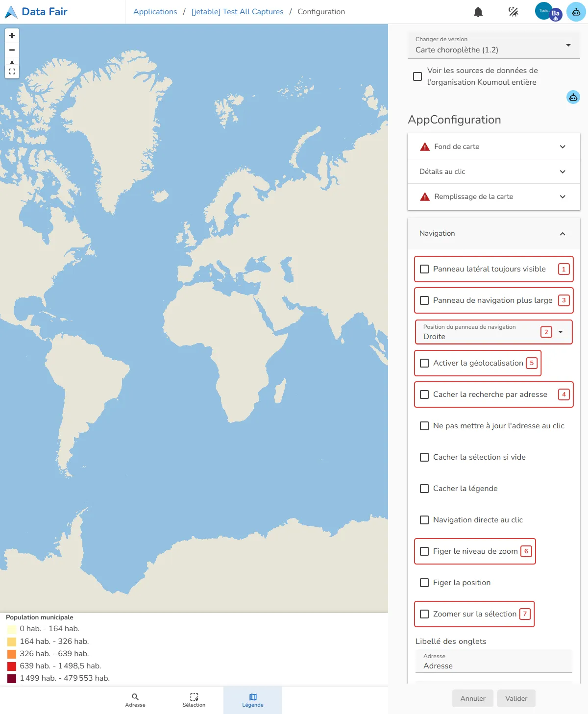Click the small robot icon above AppConfiguration

coord(573,97)
